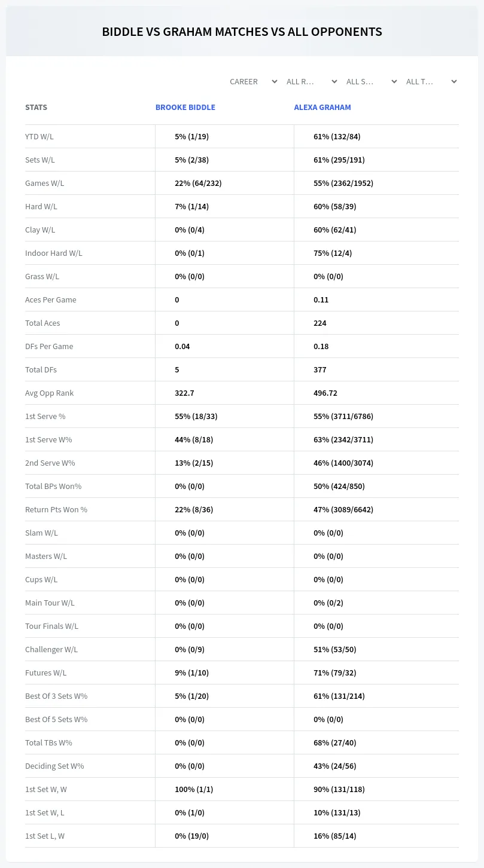Select the STATS column header
484x868 pixels.
click(x=36, y=108)
